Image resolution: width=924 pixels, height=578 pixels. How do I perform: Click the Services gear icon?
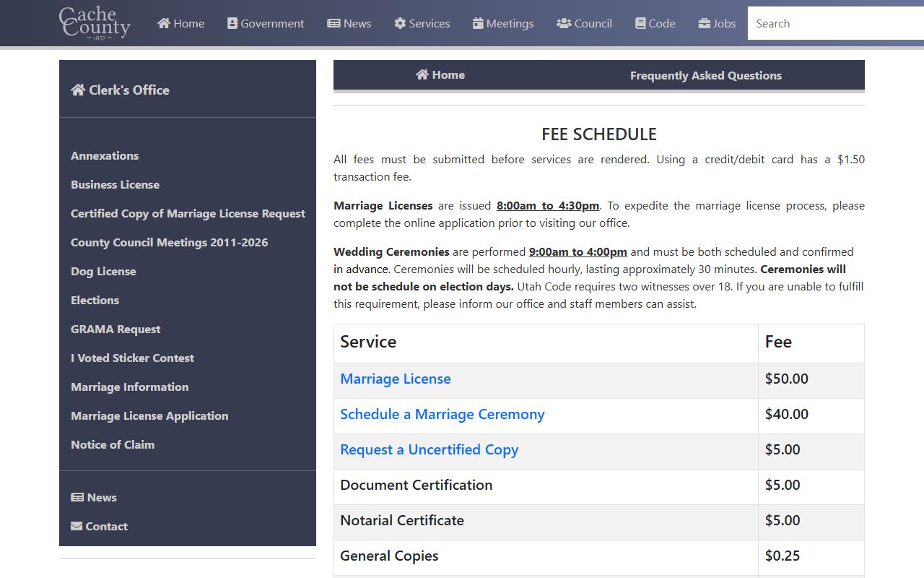(x=400, y=23)
